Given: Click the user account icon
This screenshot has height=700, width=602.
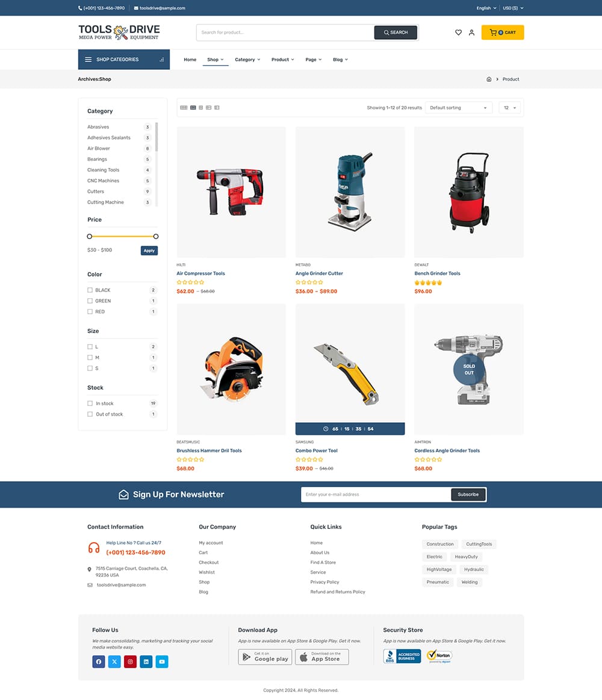Looking at the screenshot, I should (471, 33).
